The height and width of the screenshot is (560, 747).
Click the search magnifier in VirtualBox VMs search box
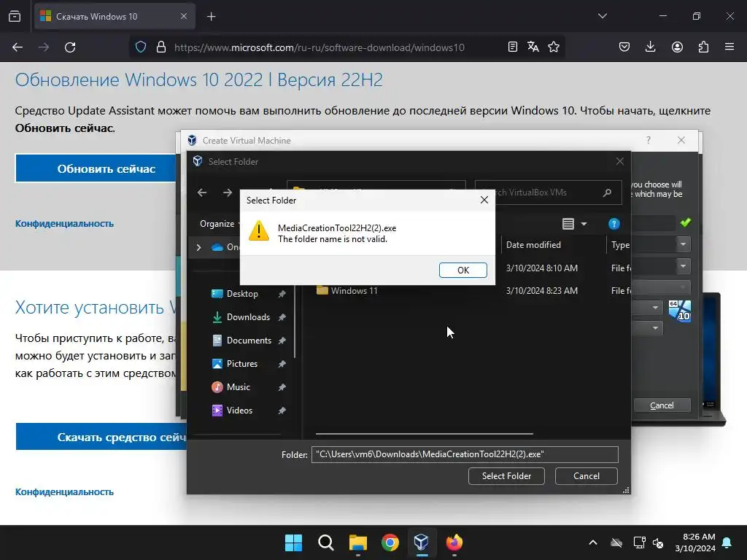click(x=607, y=192)
